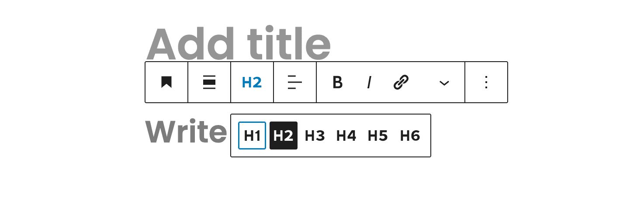Click the Heading block bookmark icon
The width and height of the screenshot is (644, 219).
tap(166, 82)
